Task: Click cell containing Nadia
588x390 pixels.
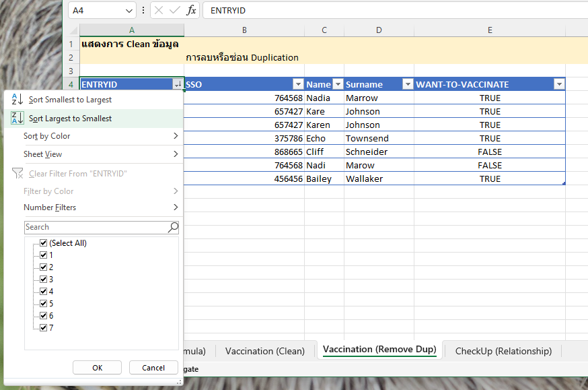Action: 324,98
